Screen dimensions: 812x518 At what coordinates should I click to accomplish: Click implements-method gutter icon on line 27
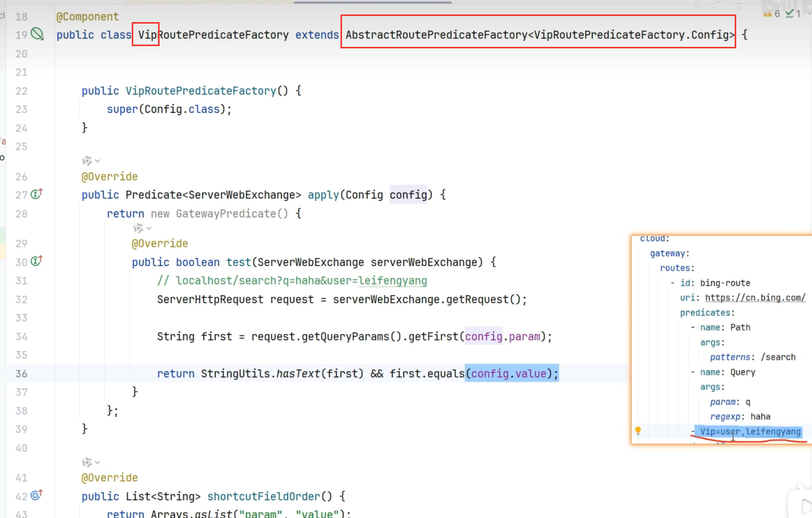pos(36,194)
